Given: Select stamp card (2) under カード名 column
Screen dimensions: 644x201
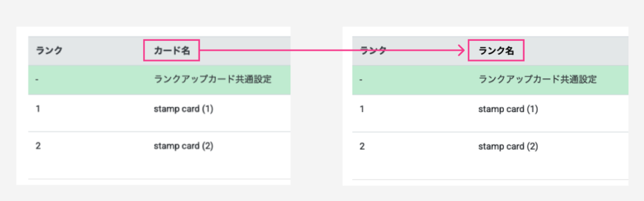Looking at the screenshot, I should tap(184, 146).
